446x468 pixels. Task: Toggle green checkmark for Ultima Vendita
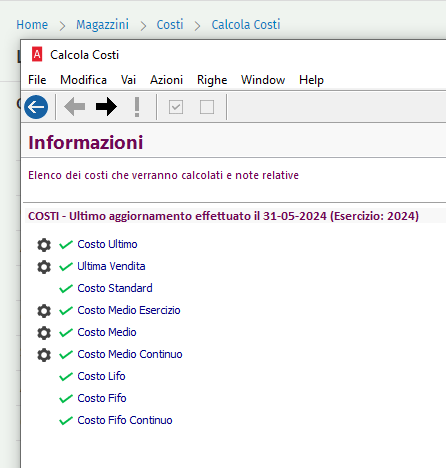tap(66, 267)
